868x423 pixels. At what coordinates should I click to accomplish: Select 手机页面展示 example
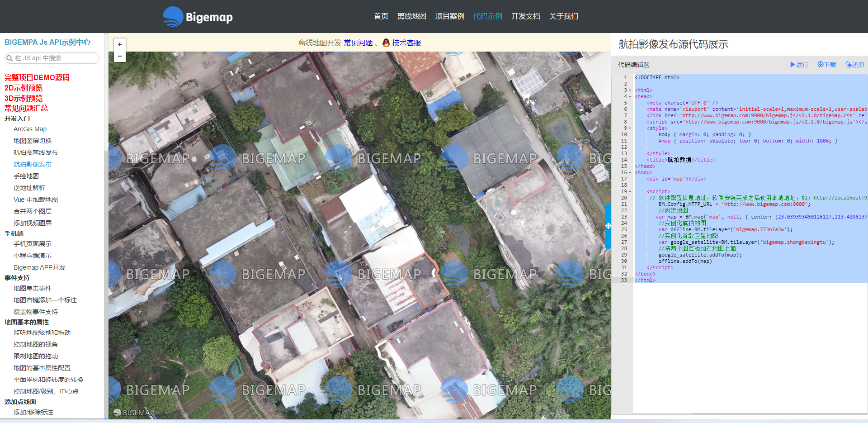[x=33, y=244]
